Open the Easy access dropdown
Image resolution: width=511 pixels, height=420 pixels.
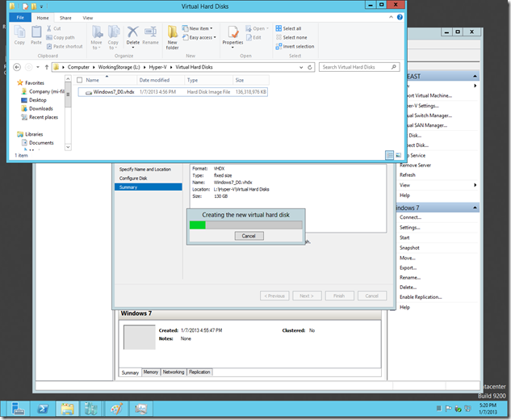point(199,37)
